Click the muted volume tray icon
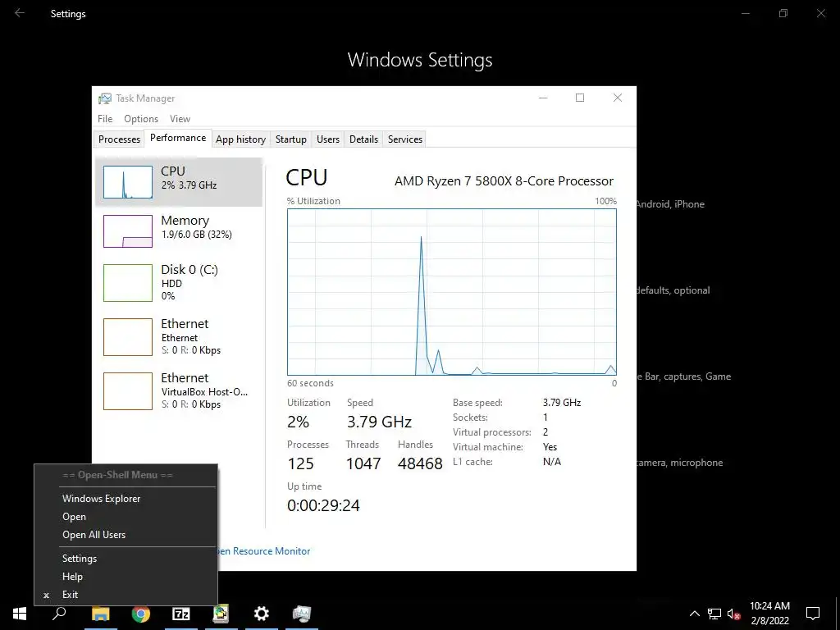The width and height of the screenshot is (840, 630). 734,614
